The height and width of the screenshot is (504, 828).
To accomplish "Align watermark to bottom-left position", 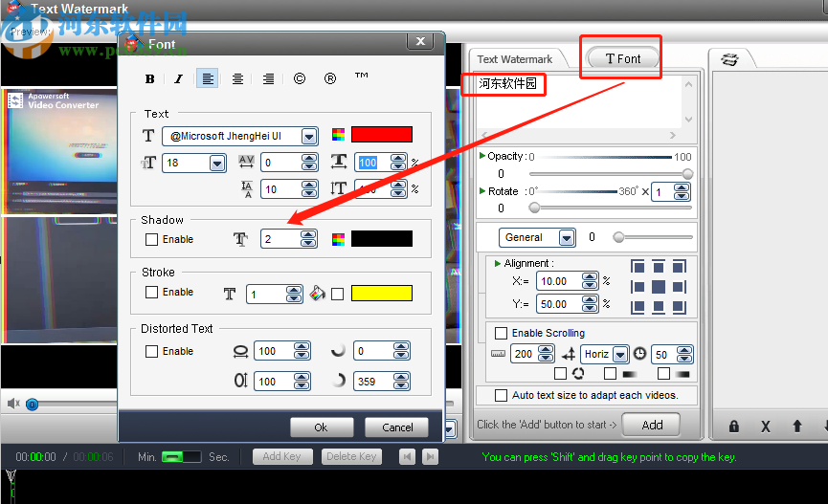I will (x=638, y=307).
